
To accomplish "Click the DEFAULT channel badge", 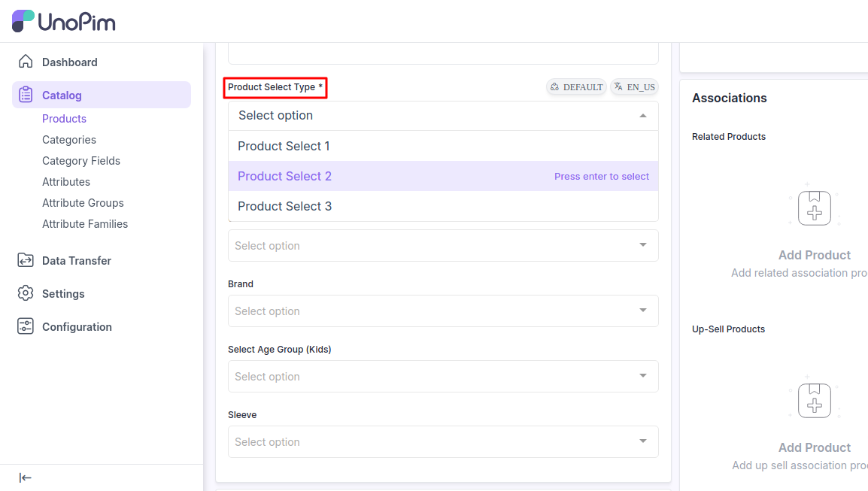I will point(576,87).
